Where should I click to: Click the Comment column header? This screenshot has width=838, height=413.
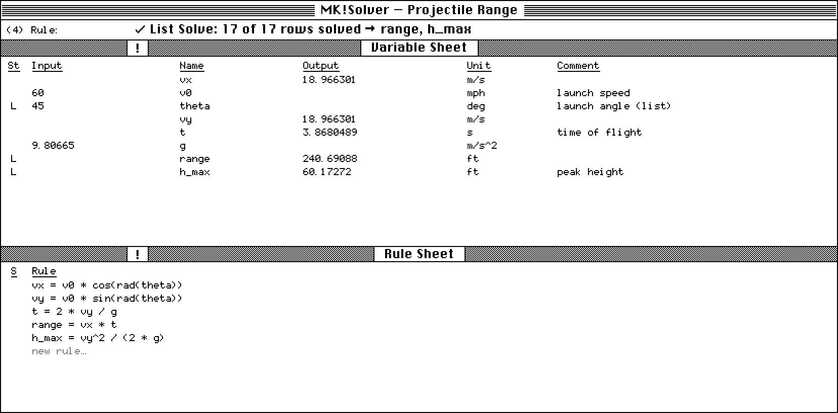click(x=578, y=66)
